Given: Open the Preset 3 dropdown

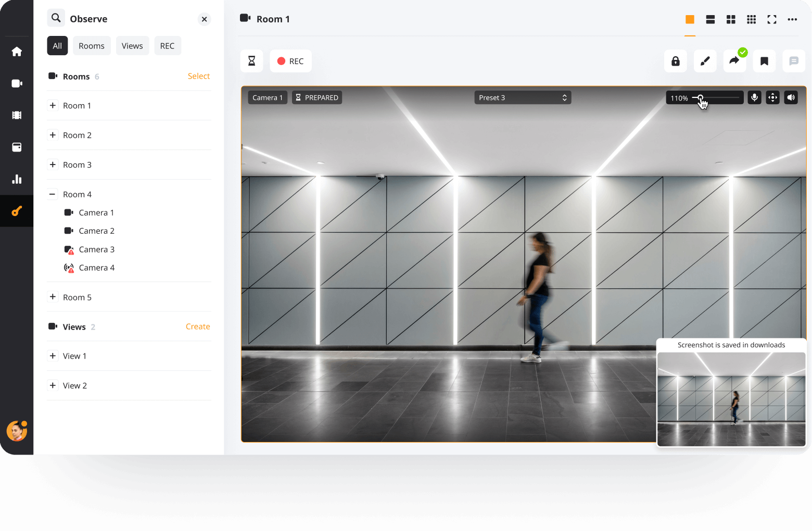Looking at the screenshot, I should click(523, 98).
